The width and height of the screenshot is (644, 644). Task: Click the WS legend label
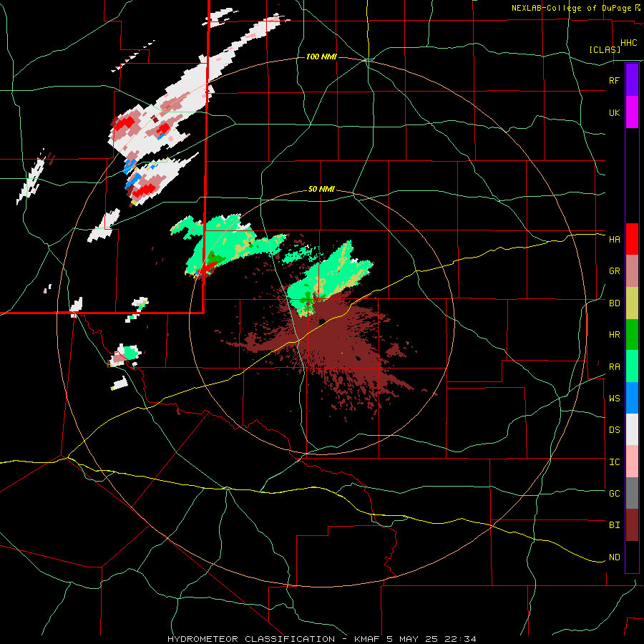pyautogui.click(x=614, y=399)
